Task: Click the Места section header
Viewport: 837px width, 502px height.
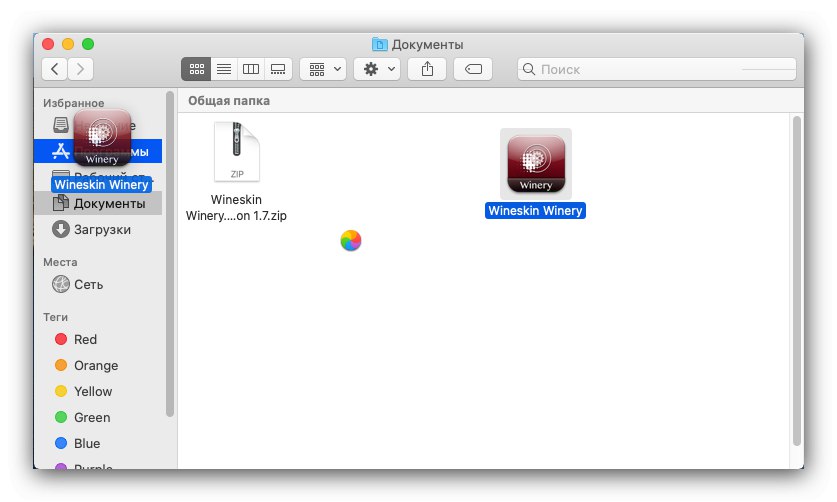Action: (x=60, y=262)
